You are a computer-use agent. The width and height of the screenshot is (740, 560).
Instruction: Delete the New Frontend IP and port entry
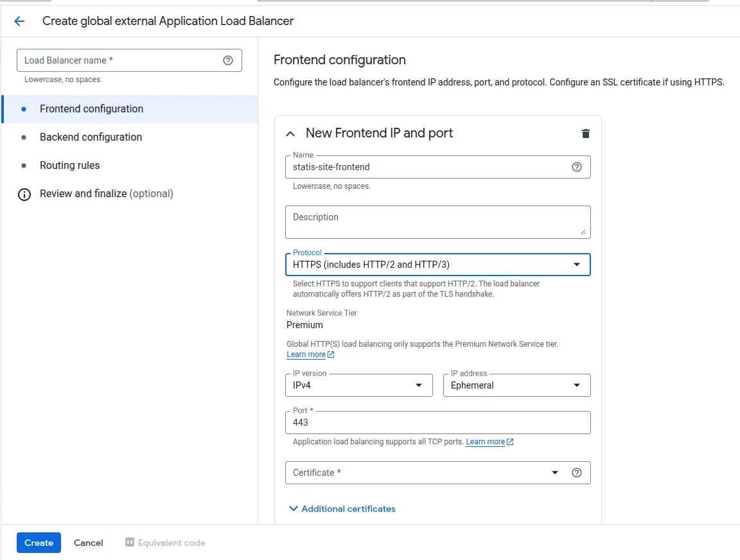[x=585, y=134]
